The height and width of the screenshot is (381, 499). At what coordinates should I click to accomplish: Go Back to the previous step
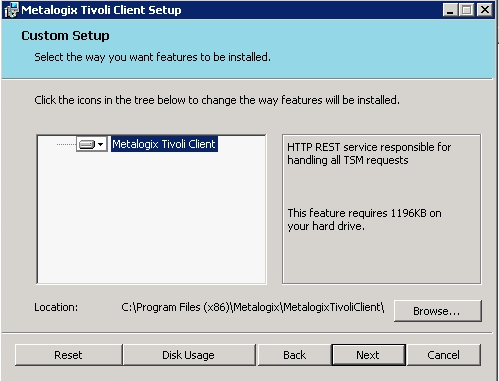coord(294,355)
